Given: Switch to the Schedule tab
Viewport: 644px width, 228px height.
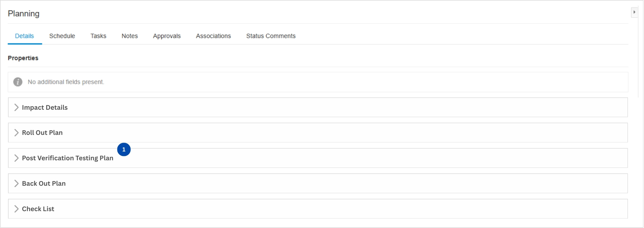Looking at the screenshot, I should pyautogui.click(x=62, y=36).
